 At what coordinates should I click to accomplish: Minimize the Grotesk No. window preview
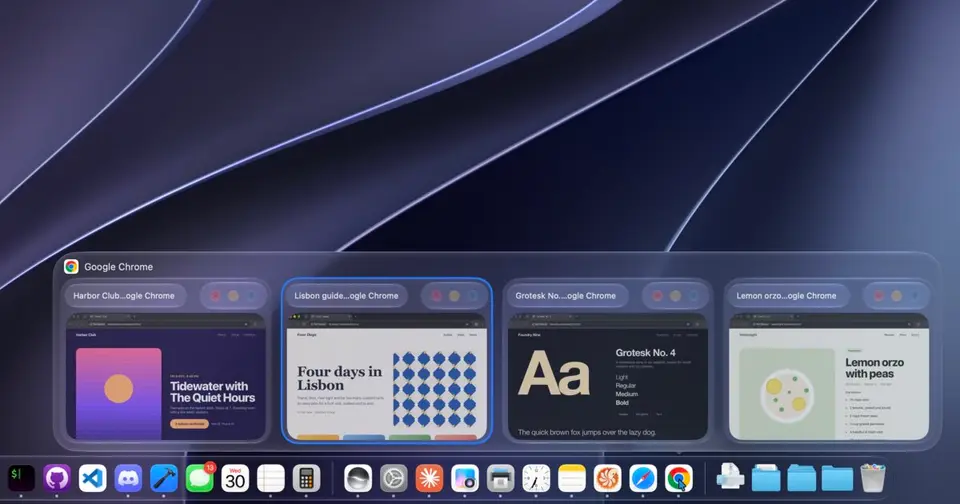675,296
